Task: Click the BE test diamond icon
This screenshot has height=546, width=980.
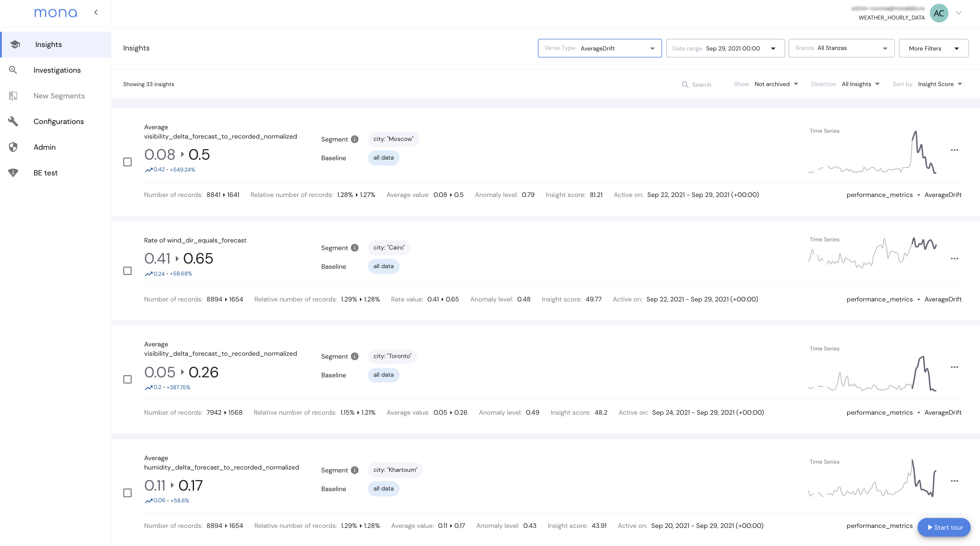Action: point(13,173)
